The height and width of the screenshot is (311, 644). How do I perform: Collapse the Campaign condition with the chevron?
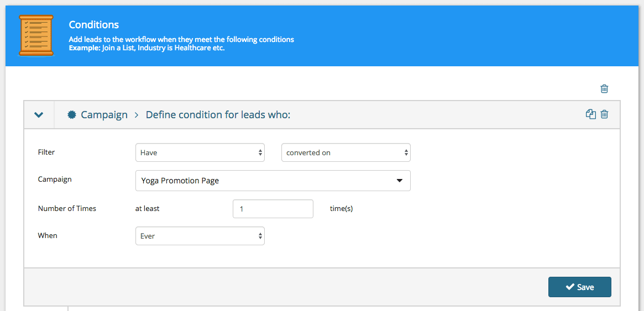(x=39, y=115)
